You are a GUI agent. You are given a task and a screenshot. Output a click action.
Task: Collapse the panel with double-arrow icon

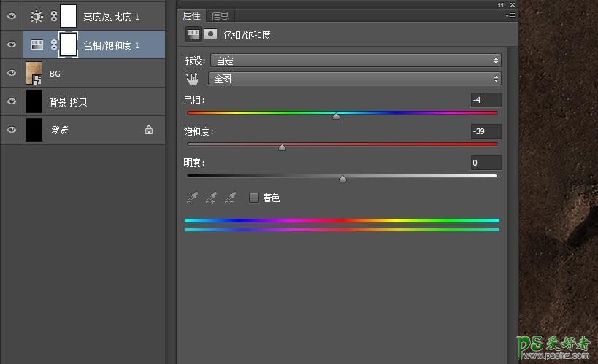[x=500, y=4]
